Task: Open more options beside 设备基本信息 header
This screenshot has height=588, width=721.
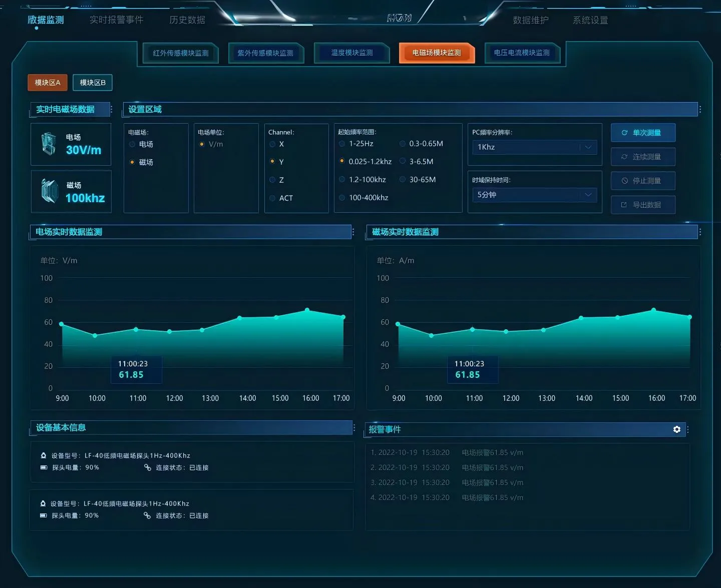Action: point(354,427)
